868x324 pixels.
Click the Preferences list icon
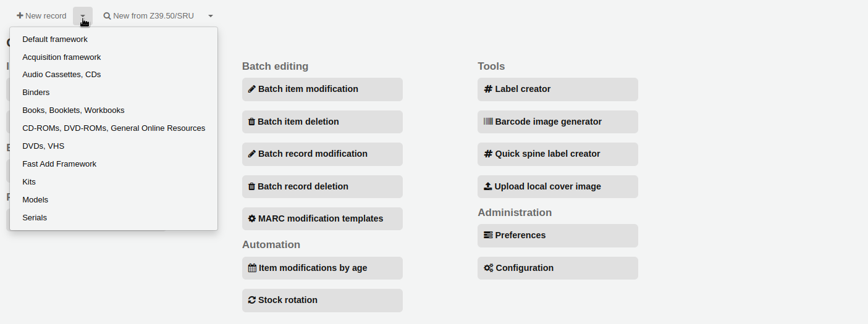(488, 235)
